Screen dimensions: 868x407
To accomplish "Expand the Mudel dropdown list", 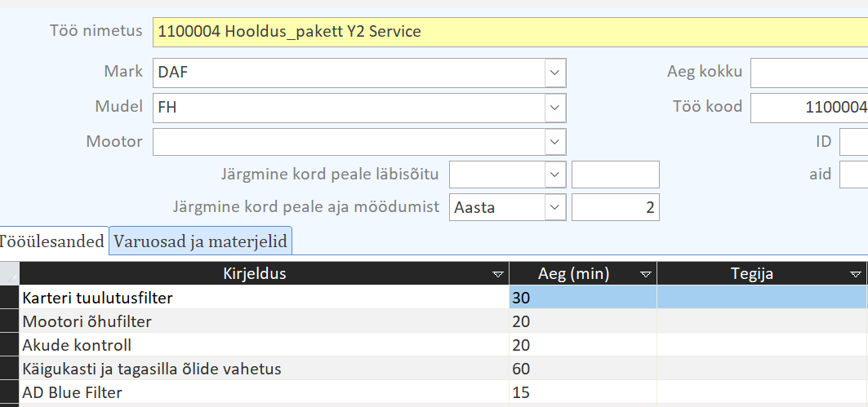I will point(555,108).
